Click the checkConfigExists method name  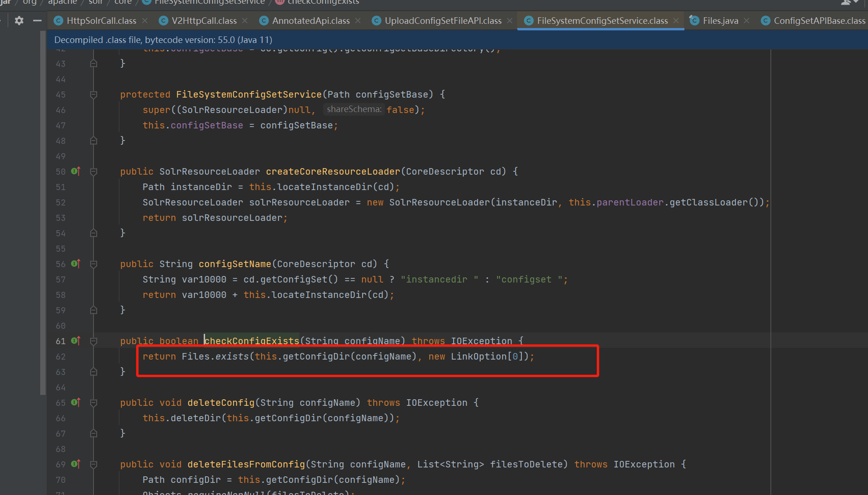pyautogui.click(x=252, y=341)
